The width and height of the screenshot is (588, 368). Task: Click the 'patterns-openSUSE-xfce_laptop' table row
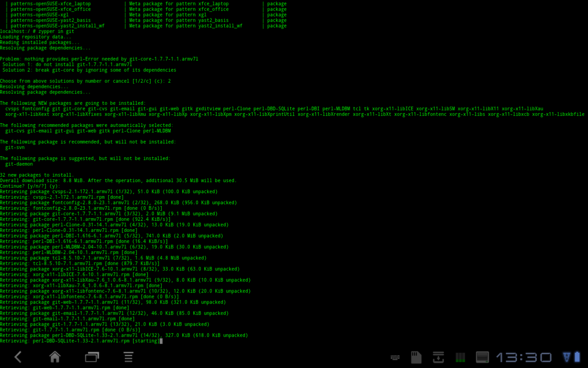[x=51, y=4]
